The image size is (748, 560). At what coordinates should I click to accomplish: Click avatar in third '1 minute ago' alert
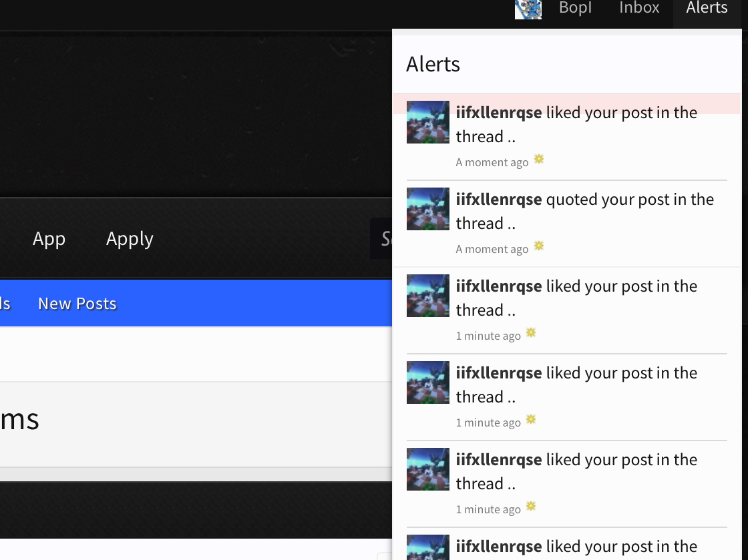point(428,469)
